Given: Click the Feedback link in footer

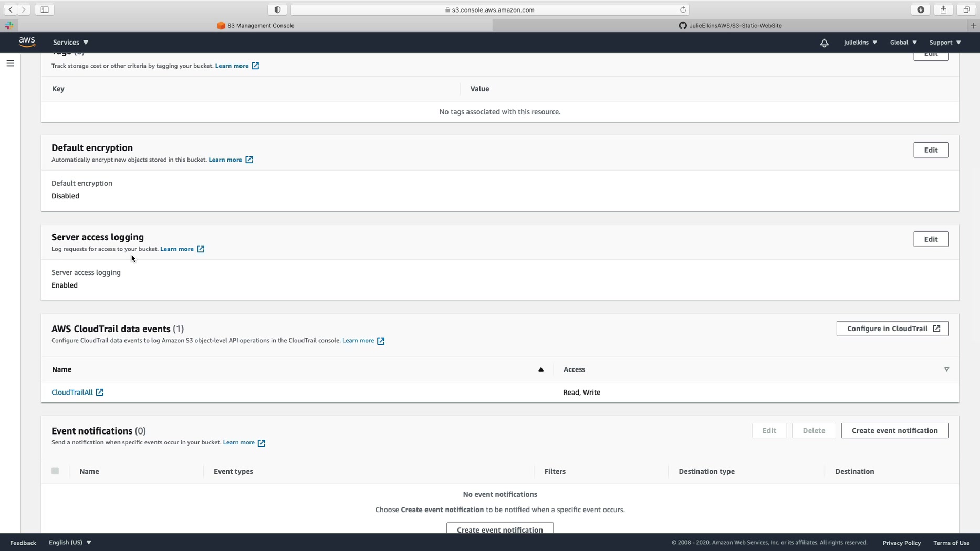Looking at the screenshot, I should 23,543.
